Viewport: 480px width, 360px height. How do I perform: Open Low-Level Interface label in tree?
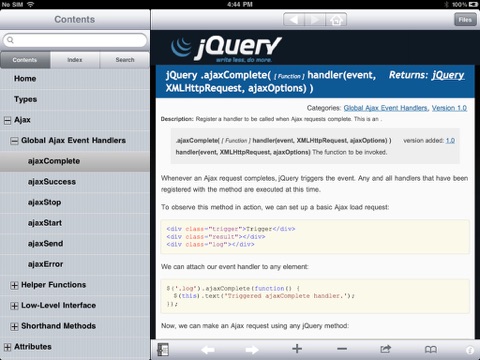[59, 305]
